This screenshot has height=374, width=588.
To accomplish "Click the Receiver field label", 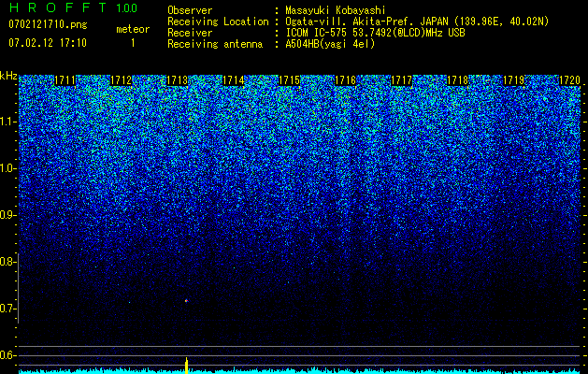I will coord(190,33).
